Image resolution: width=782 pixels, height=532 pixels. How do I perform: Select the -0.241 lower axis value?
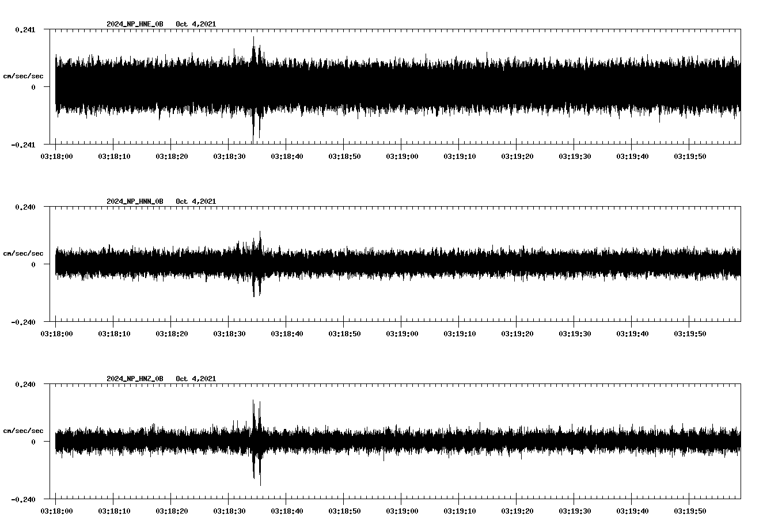(x=23, y=145)
